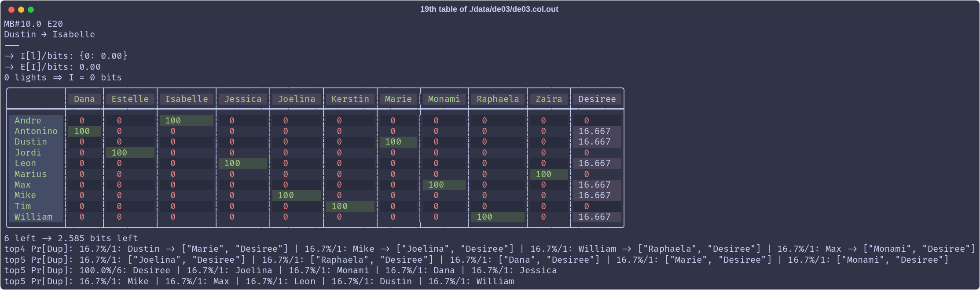Screen dimensions: 980x290
Task: Click the top4 Pr[Dup] line starting 'Dustin → ["Marie"'
Action: [490, 249]
